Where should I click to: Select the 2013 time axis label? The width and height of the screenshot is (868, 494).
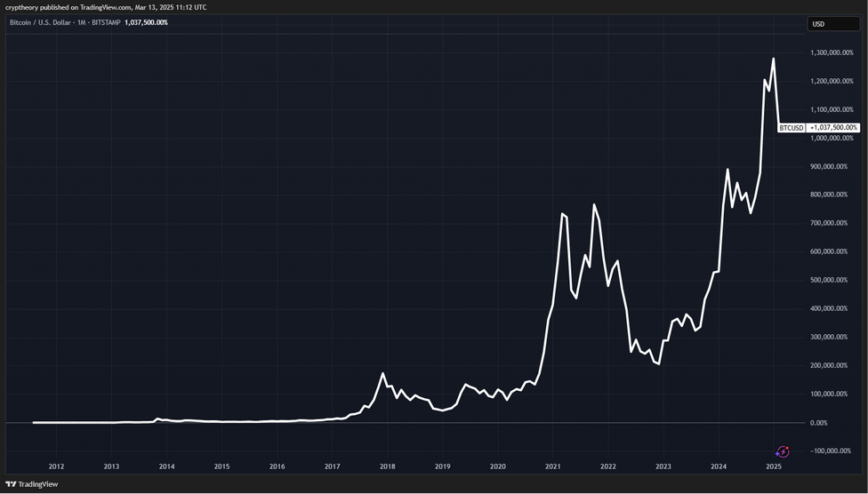coord(111,466)
